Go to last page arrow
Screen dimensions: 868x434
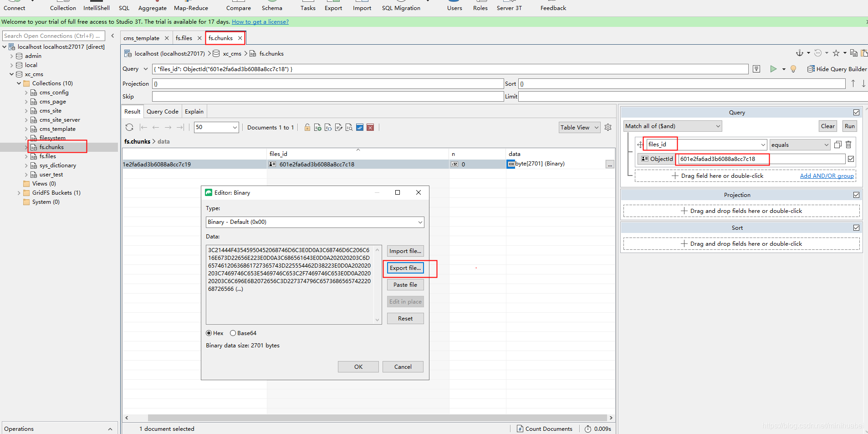pos(180,127)
